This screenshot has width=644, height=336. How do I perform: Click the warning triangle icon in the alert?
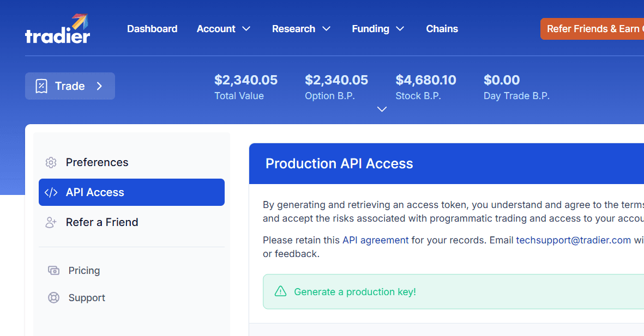pyautogui.click(x=280, y=291)
